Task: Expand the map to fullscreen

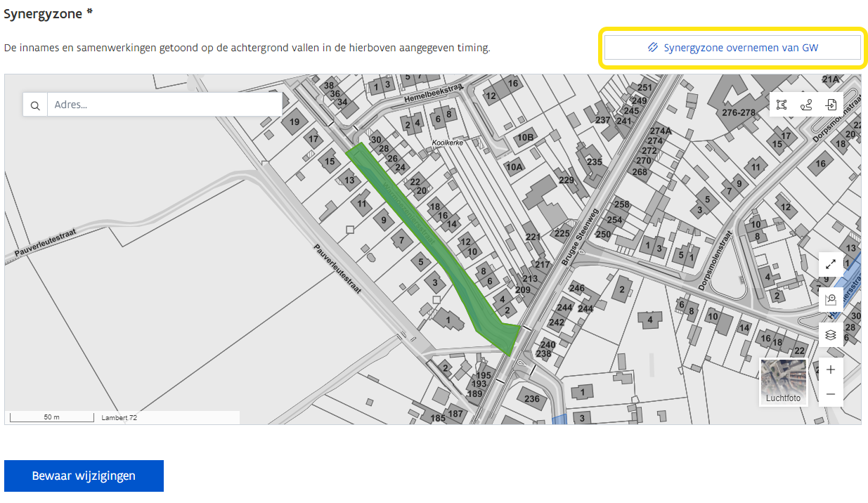Action: (831, 264)
